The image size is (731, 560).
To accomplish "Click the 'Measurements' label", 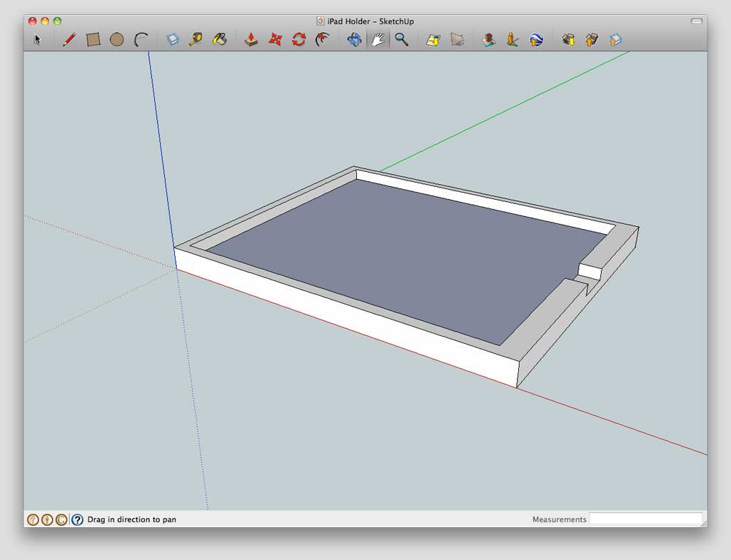I will coord(559,519).
